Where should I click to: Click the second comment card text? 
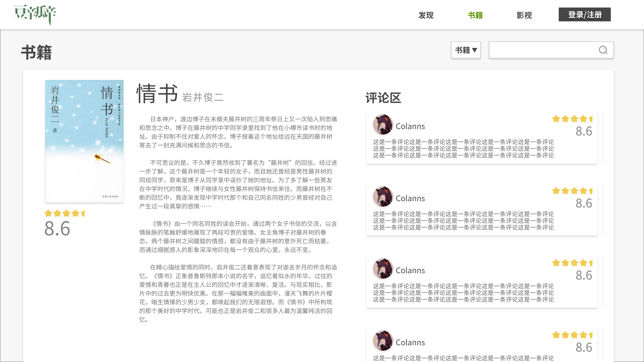pyautogui.click(x=463, y=220)
